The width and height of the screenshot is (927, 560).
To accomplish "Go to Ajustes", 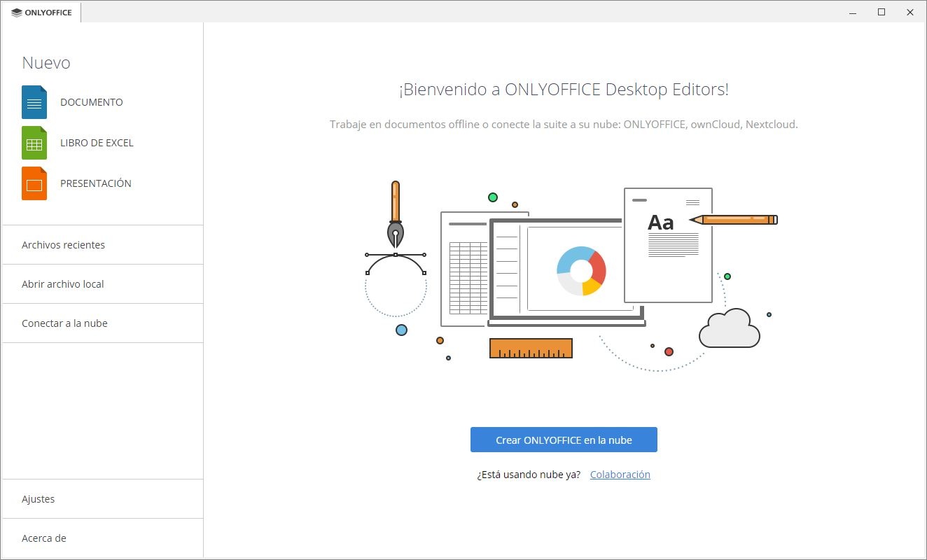I will (103, 499).
